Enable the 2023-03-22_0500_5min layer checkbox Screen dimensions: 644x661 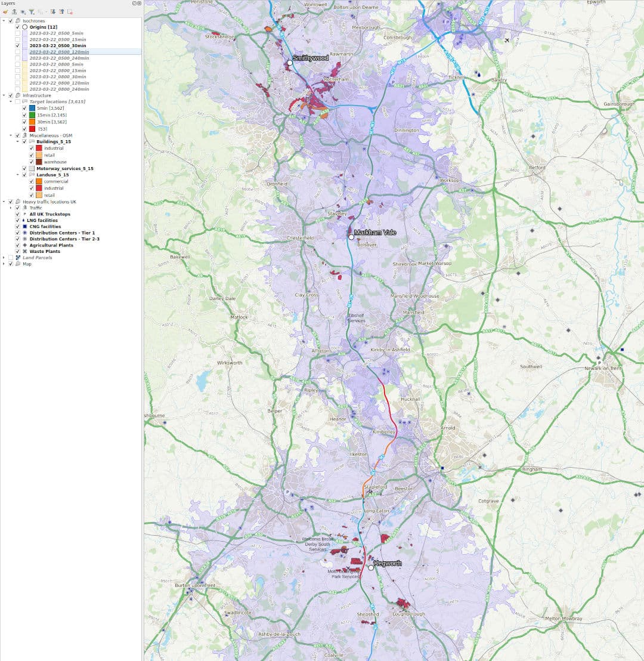point(18,33)
